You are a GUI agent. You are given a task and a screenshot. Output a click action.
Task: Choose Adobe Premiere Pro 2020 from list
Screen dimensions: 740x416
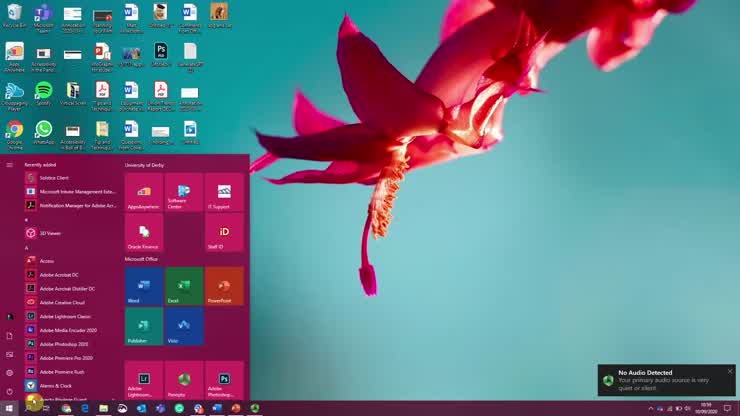coord(66,357)
